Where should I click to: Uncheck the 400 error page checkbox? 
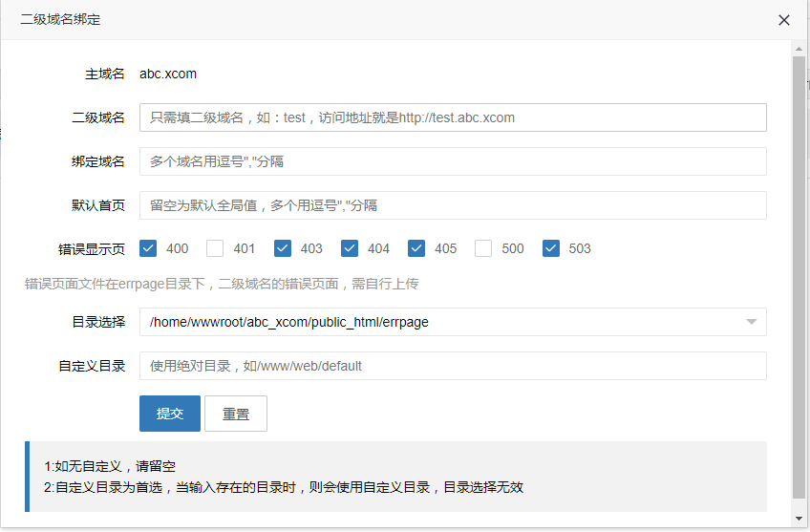(148, 248)
